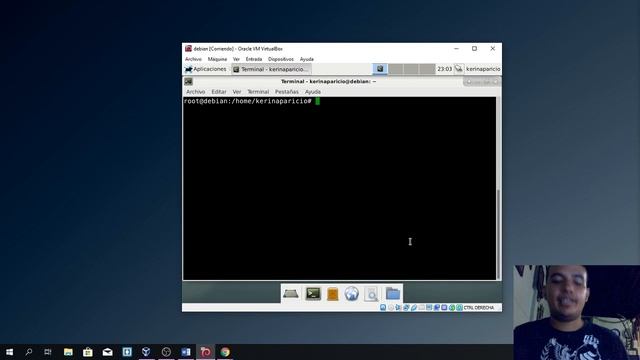Select the Terminal - kerinaparicio task button

pyautogui.click(x=271, y=69)
